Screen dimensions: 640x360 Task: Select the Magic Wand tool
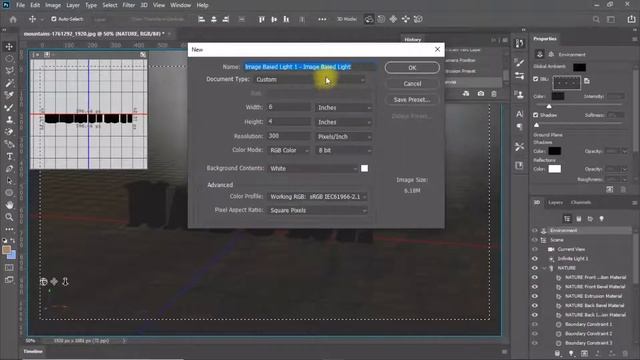pos(9,83)
